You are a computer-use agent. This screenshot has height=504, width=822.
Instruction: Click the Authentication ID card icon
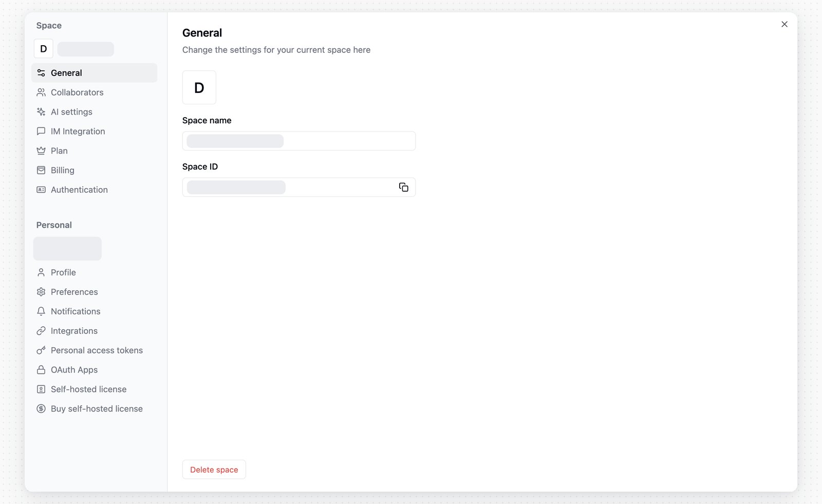click(41, 190)
